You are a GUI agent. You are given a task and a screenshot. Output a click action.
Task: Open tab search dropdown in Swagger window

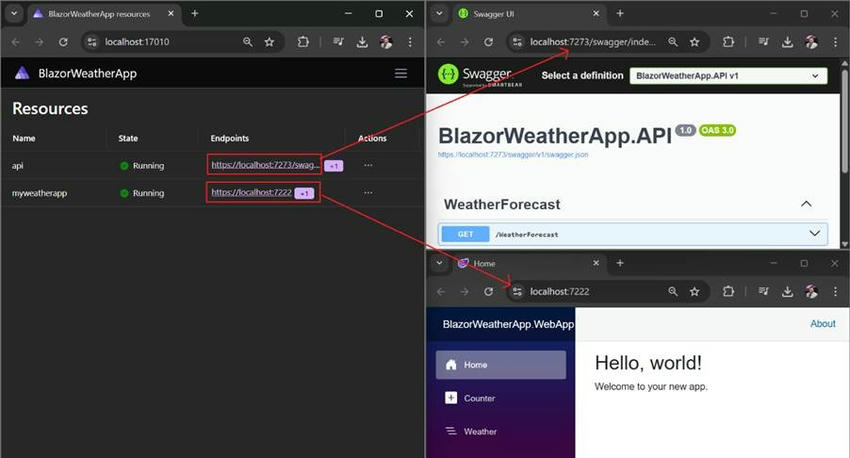[440, 14]
